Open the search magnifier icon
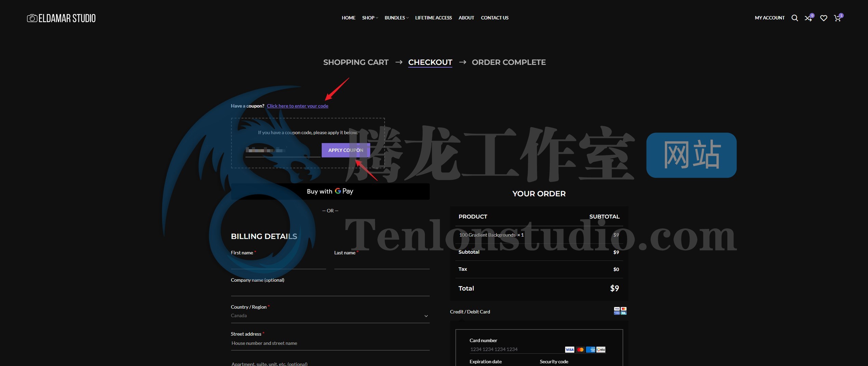 [x=795, y=18]
